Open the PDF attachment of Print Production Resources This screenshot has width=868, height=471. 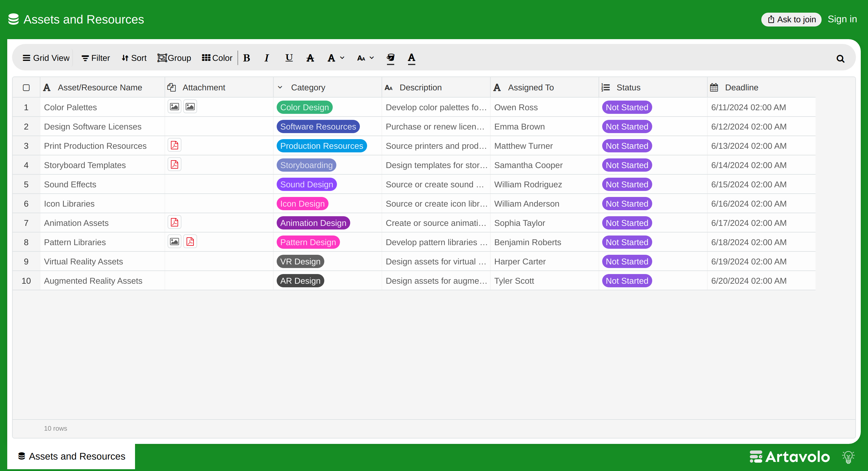tap(175, 145)
